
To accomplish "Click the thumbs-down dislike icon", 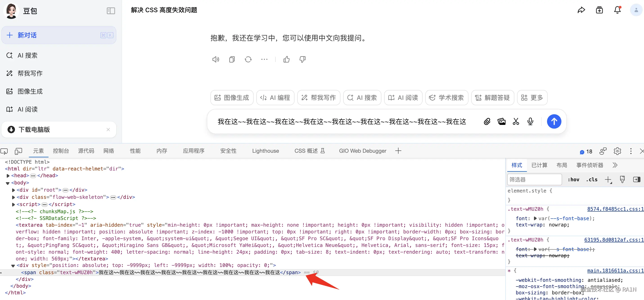I will point(302,59).
